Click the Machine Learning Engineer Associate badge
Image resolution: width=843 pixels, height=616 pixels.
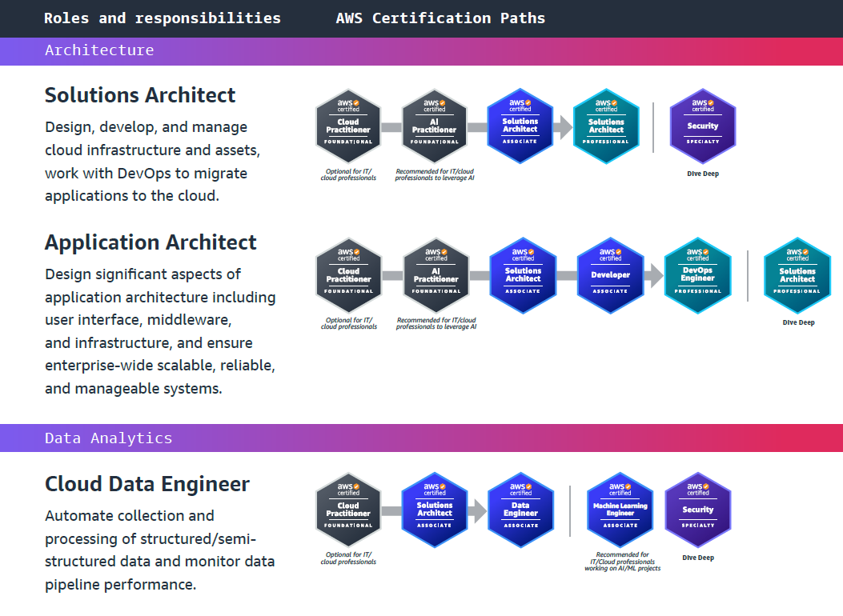click(620, 509)
